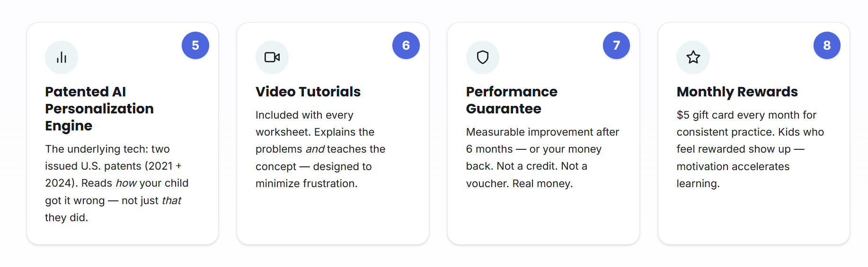This screenshot has height=267, width=868.
Task: Click the italic word 'and' in the tutorials text
Action: coord(315,149)
